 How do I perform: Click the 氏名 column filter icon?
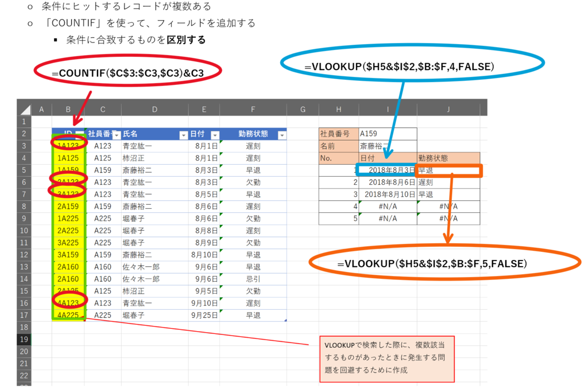tap(183, 134)
